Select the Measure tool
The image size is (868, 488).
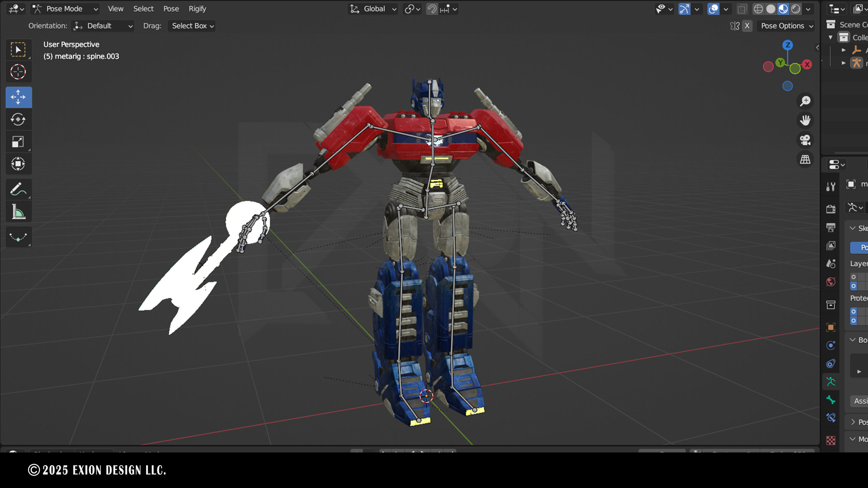click(18, 212)
